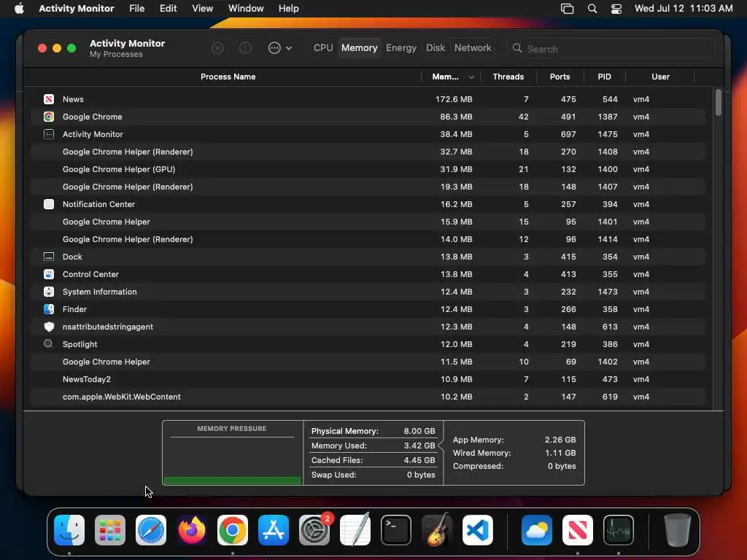
Task: Open Control Center in the menu bar
Action: (x=616, y=9)
